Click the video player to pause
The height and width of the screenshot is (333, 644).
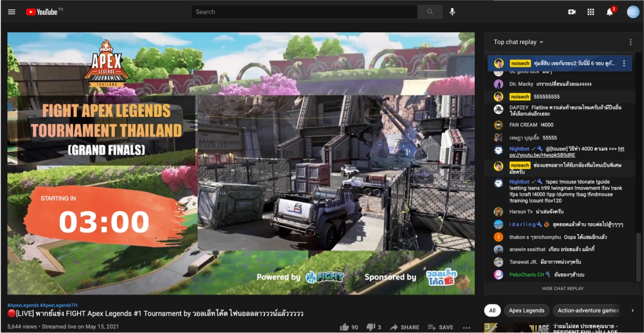tap(241, 164)
